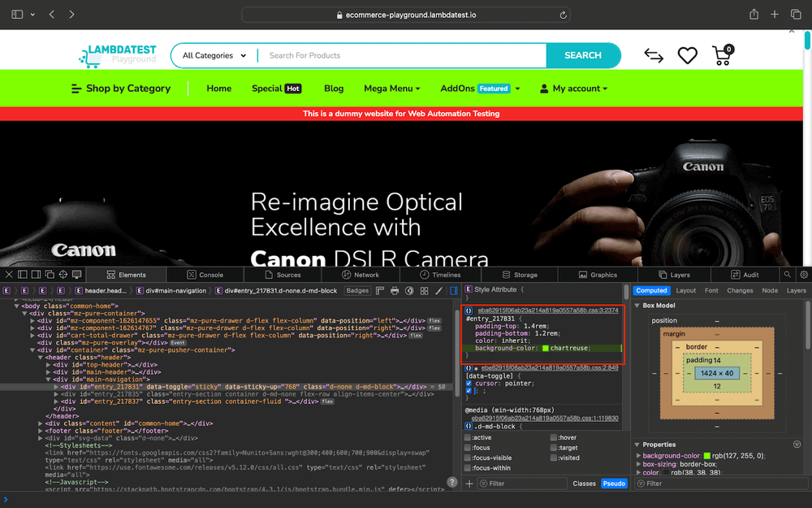812x508 pixels.
Task: Enable the :hover pseudo-class checkbox
Action: click(553, 437)
